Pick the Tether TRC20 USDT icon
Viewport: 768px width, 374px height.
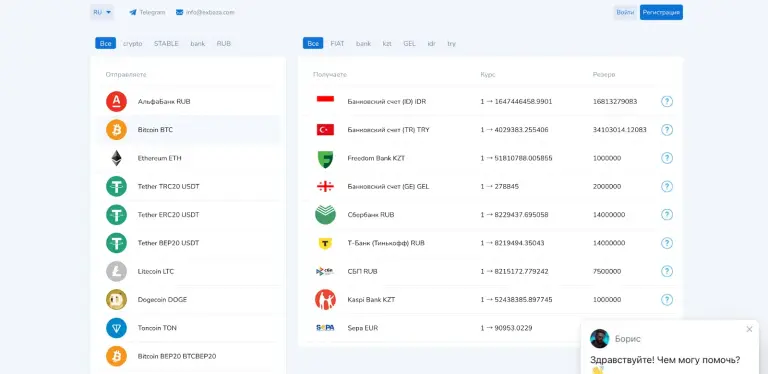pos(116,186)
